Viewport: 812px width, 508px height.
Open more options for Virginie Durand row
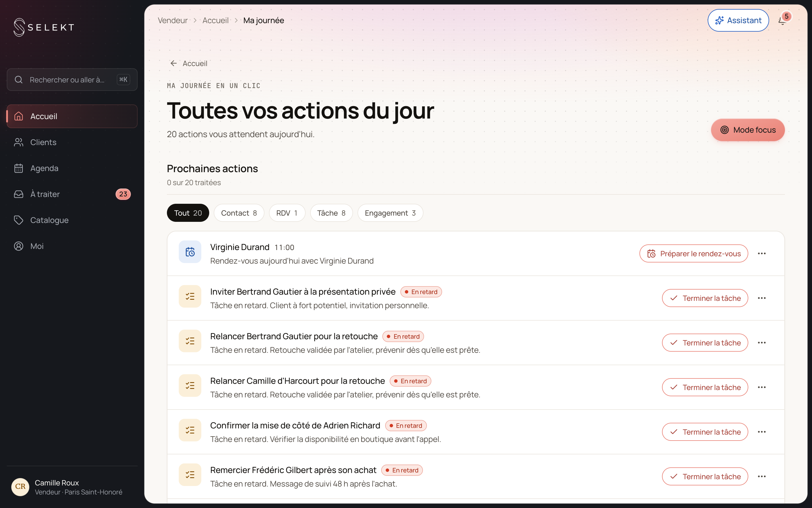click(762, 253)
